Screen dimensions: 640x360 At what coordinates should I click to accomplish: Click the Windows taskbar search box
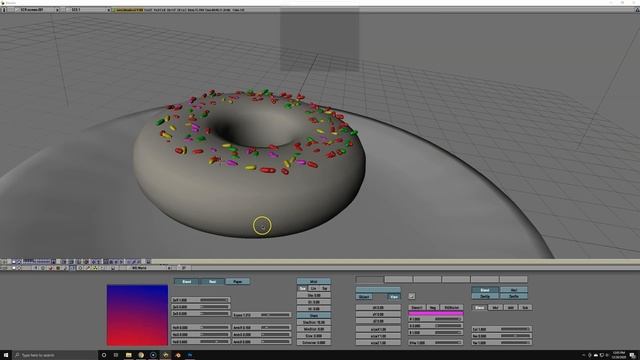coord(55,355)
